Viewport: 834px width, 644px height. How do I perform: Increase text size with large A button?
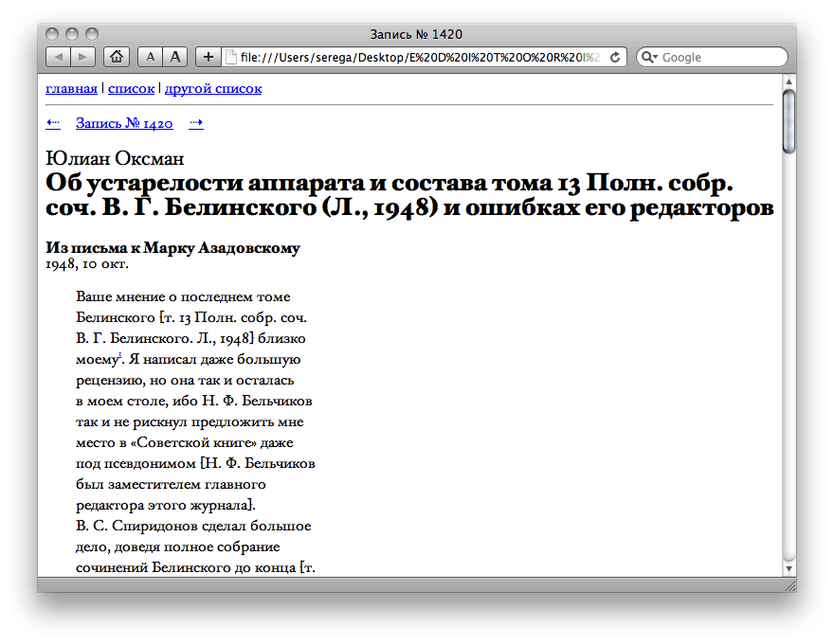174,57
